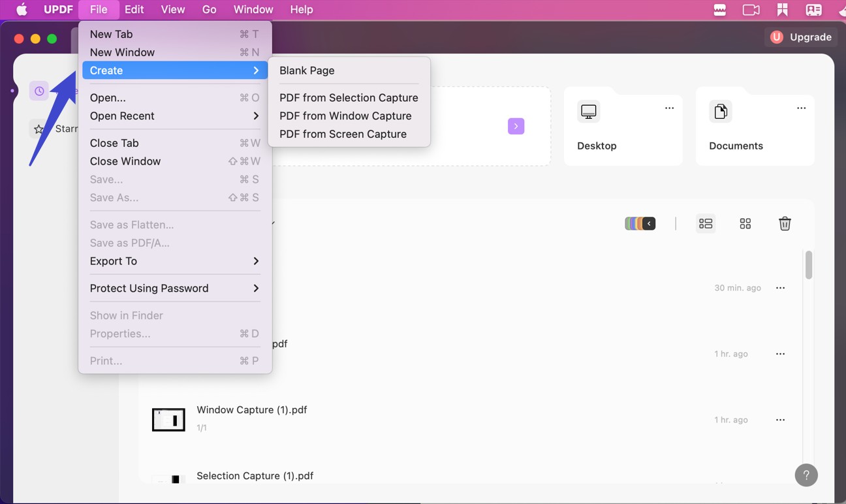Open the Go menu

(210, 10)
